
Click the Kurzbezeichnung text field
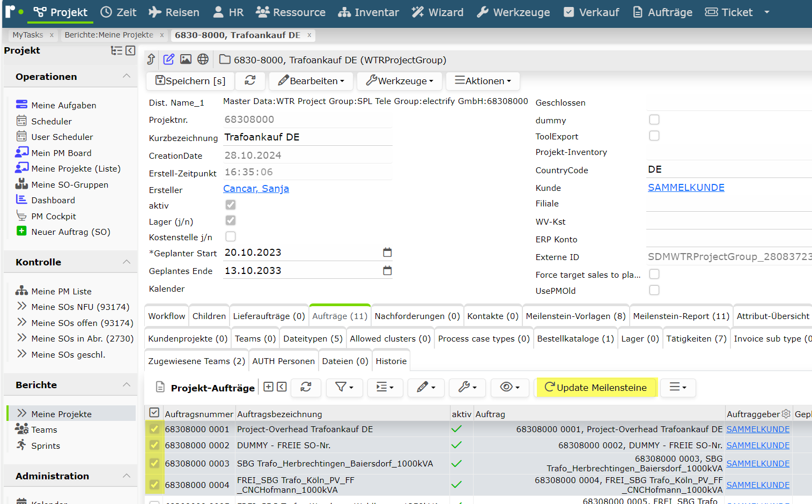pos(308,137)
